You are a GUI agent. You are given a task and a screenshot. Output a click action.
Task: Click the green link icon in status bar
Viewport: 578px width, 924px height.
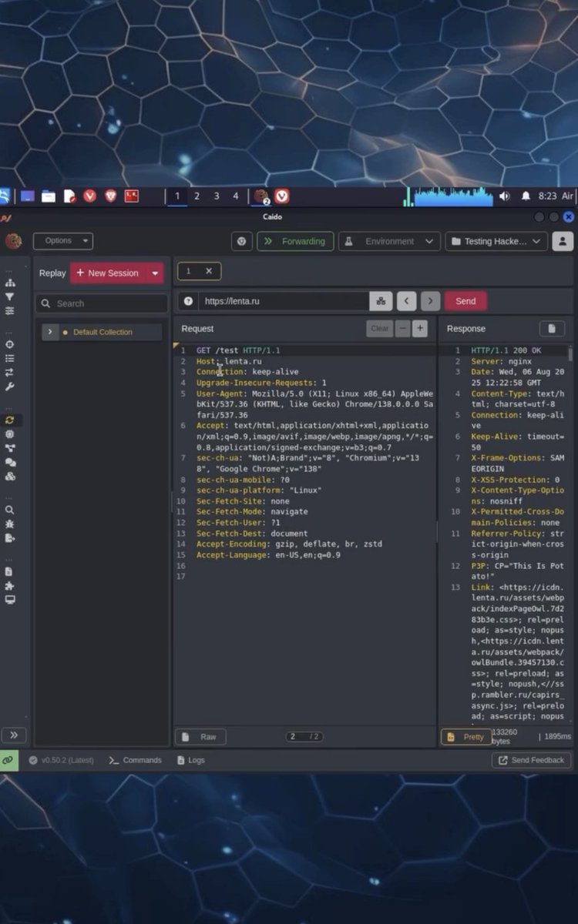click(8, 760)
